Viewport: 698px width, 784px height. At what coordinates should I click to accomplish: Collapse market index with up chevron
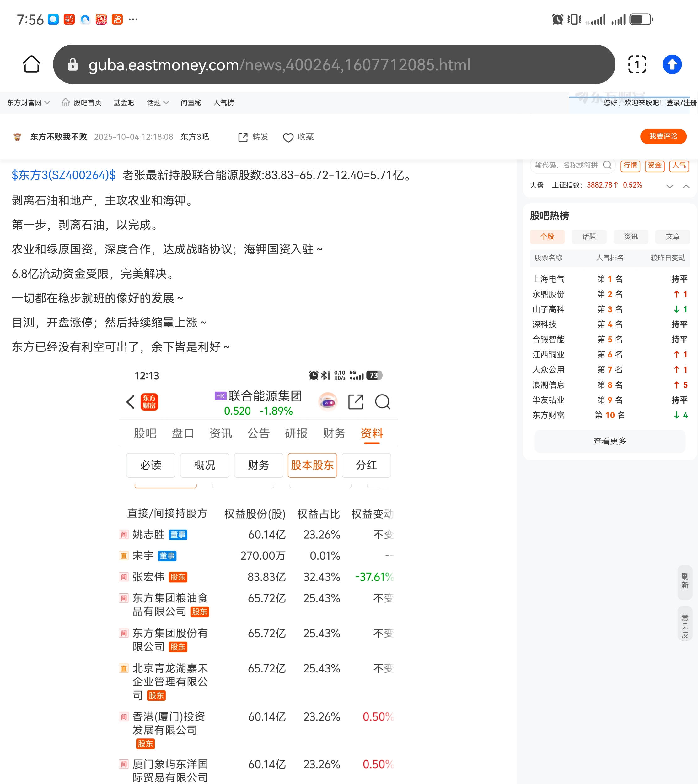[686, 186]
